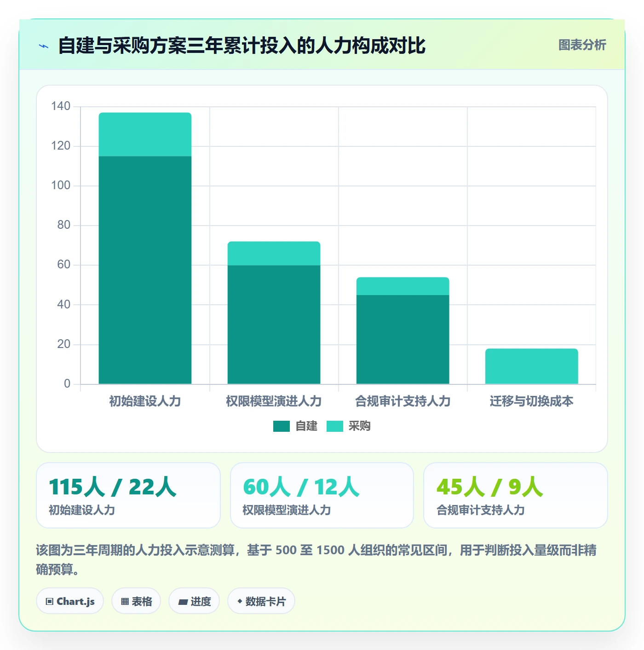Select the 数据卡片 tag chip
The height and width of the screenshot is (650, 644).
[261, 601]
